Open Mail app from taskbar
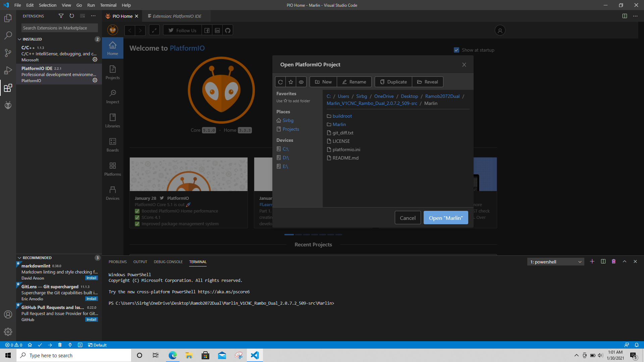The image size is (644, 362). click(x=222, y=355)
